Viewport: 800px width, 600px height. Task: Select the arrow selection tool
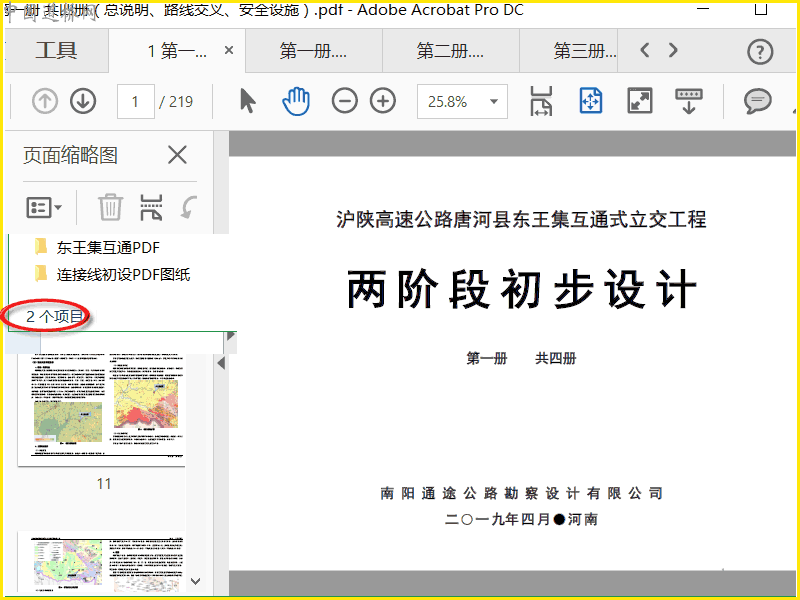coord(248,101)
